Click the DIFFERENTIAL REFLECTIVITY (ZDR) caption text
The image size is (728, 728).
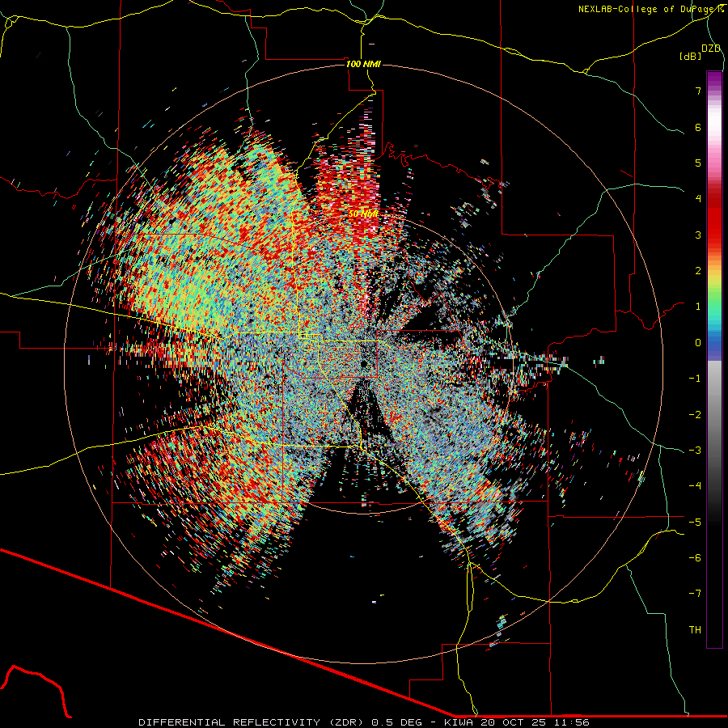252,722
